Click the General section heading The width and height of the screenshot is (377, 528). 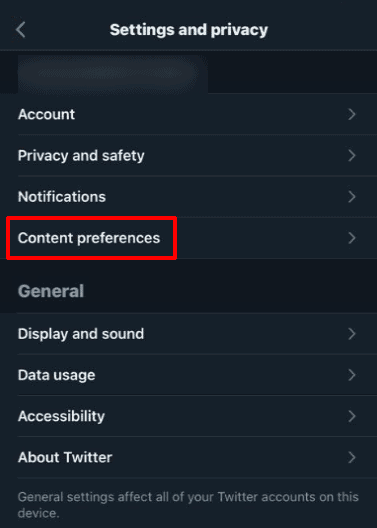click(51, 291)
